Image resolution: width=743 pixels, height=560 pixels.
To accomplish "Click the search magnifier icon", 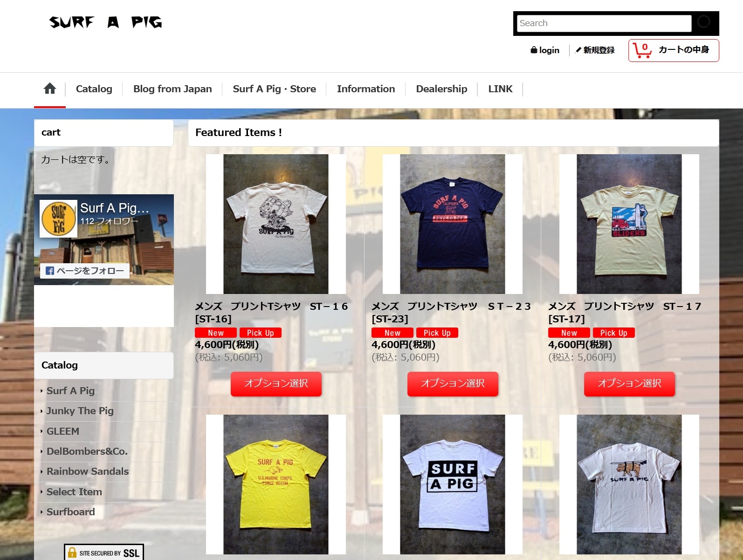I will tap(704, 22).
